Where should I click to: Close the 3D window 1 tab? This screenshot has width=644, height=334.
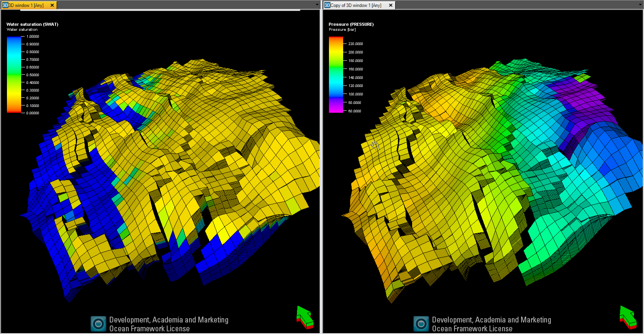[52, 5]
